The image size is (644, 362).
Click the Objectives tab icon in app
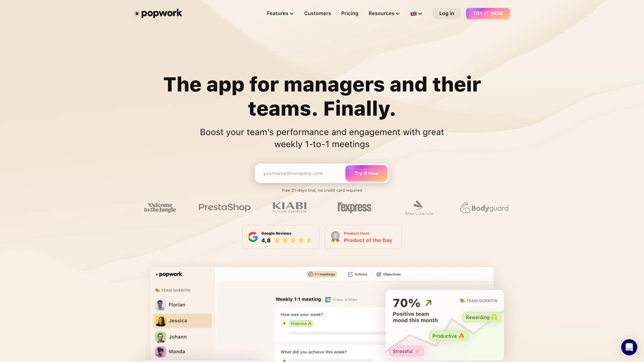[x=379, y=275]
